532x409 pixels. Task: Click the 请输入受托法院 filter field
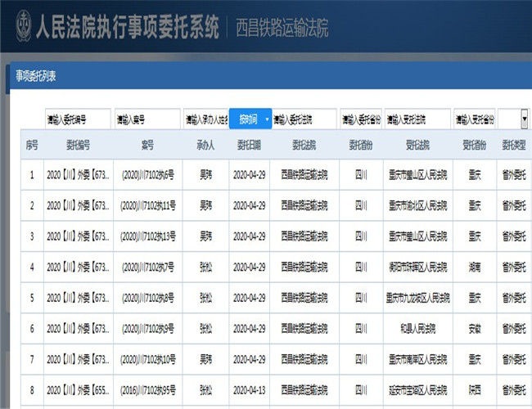[417, 119]
